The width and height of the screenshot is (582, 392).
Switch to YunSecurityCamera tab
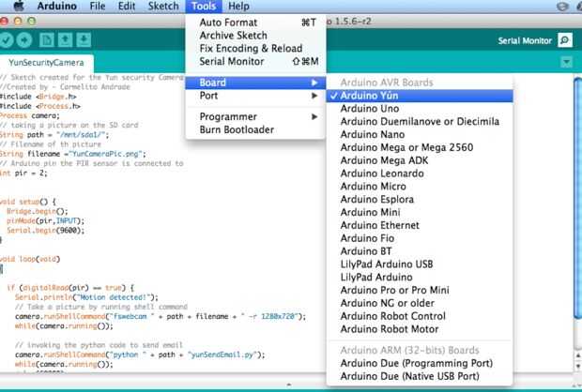46,63
